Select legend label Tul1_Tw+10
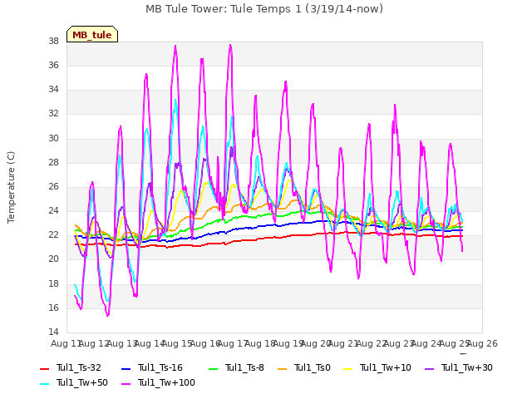This screenshot has height=399, width=532. click(386, 367)
